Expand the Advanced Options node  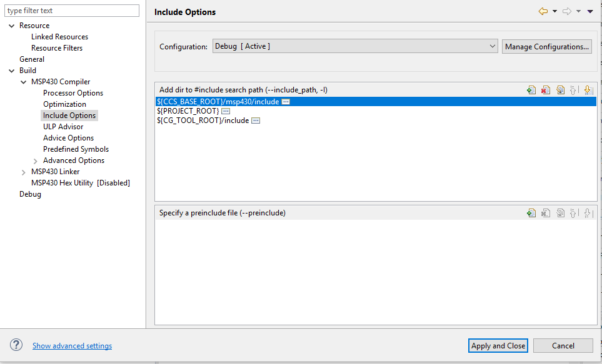[36, 160]
